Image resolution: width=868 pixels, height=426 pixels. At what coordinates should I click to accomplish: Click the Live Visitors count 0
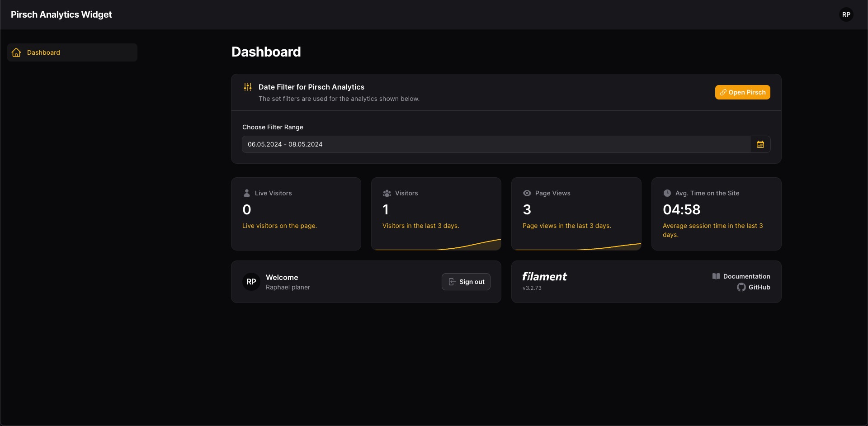[x=247, y=209]
